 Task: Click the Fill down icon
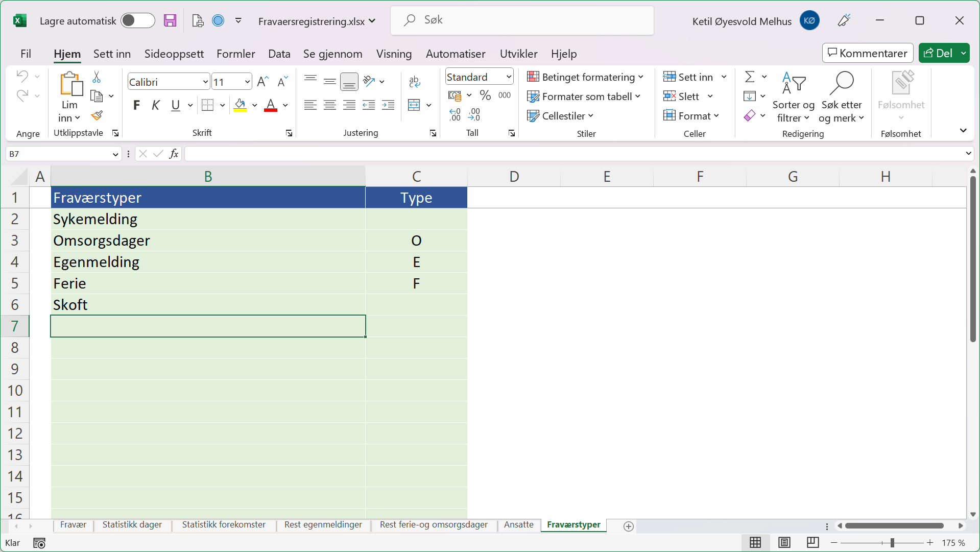pos(750,96)
